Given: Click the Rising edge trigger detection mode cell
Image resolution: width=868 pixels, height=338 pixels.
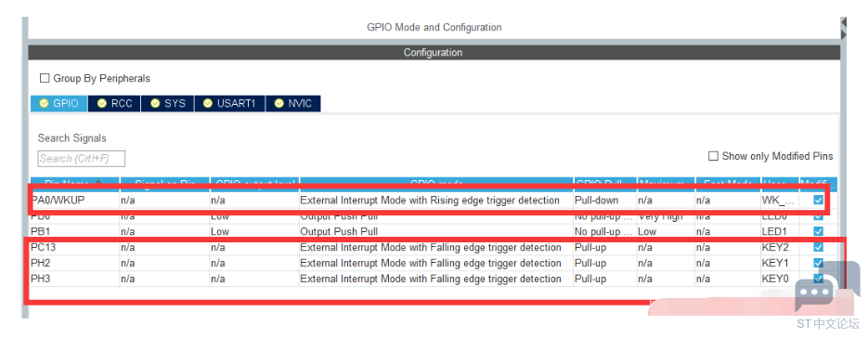Looking at the screenshot, I should [x=435, y=200].
